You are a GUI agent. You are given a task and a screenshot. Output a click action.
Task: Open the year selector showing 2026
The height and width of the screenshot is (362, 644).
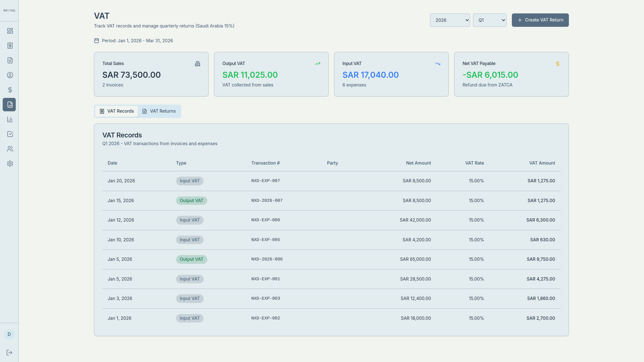[x=450, y=20]
